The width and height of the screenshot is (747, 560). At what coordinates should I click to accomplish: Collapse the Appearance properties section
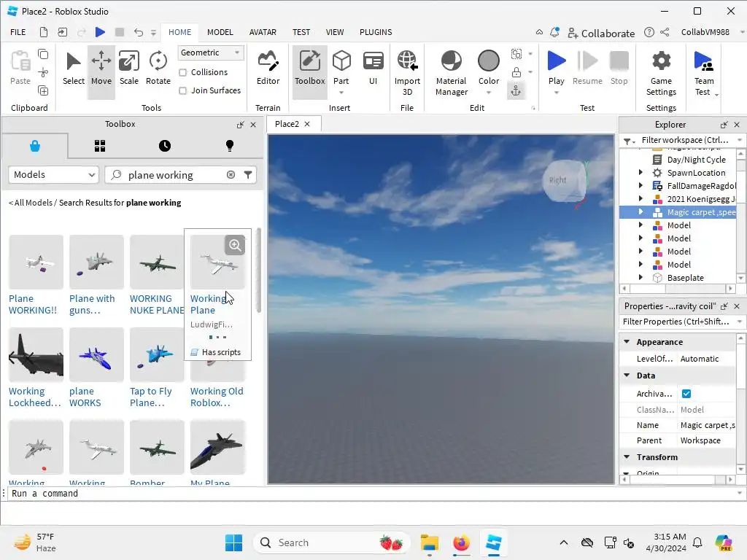click(x=627, y=342)
